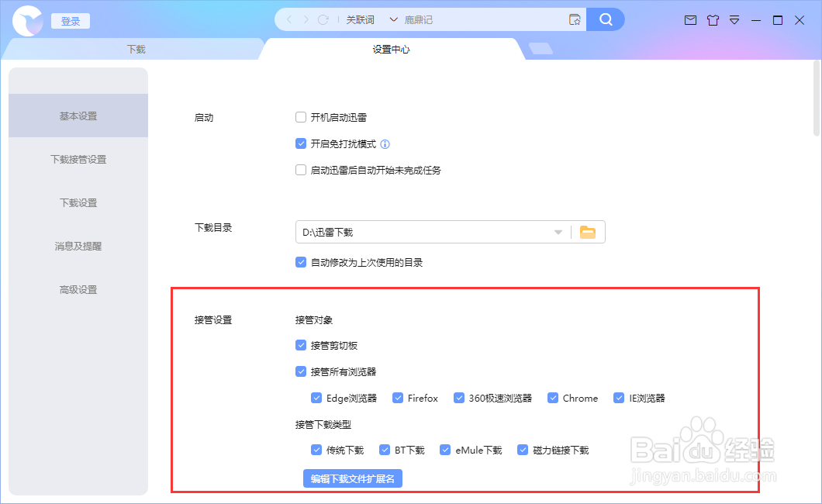Maximize the Xunlei window
Image resolution: width=822 pixels, height=504 pixels.
coord(778,20)
